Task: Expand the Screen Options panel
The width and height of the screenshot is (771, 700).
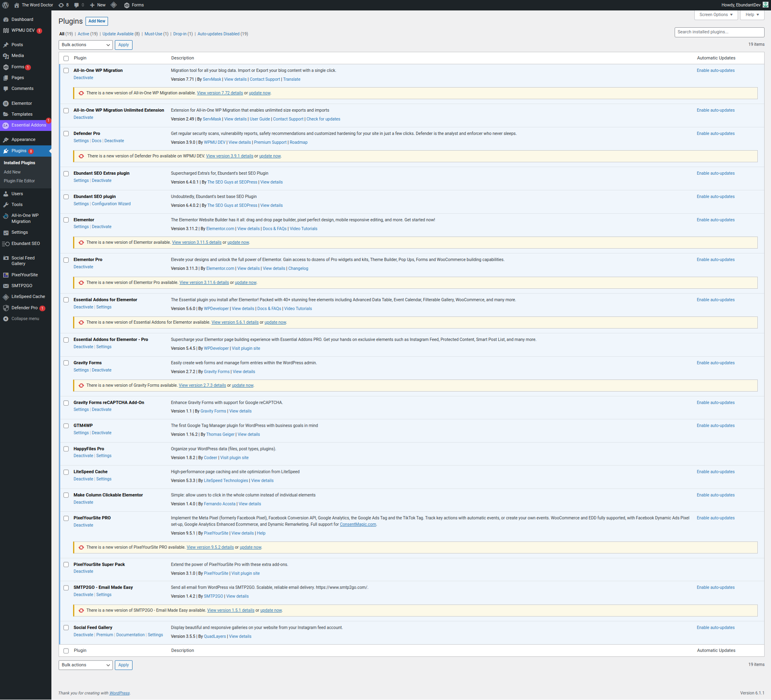Action: click(x=716, y=15)
